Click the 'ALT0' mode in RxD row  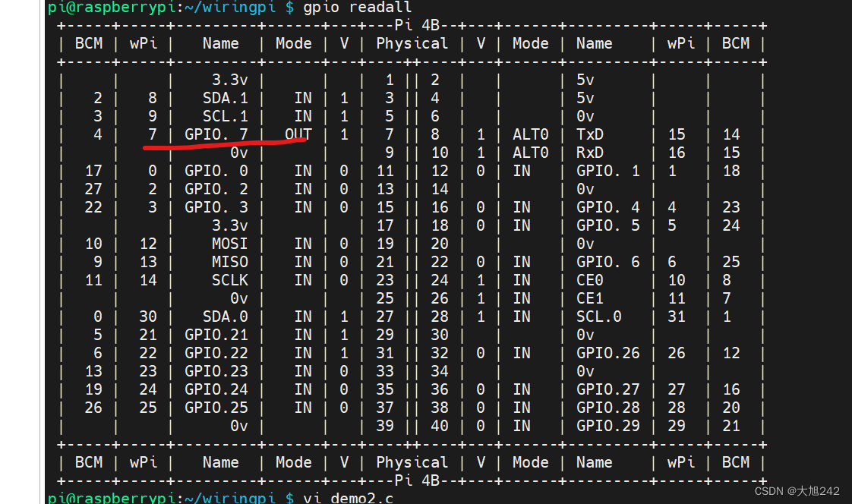pos(530,153)
